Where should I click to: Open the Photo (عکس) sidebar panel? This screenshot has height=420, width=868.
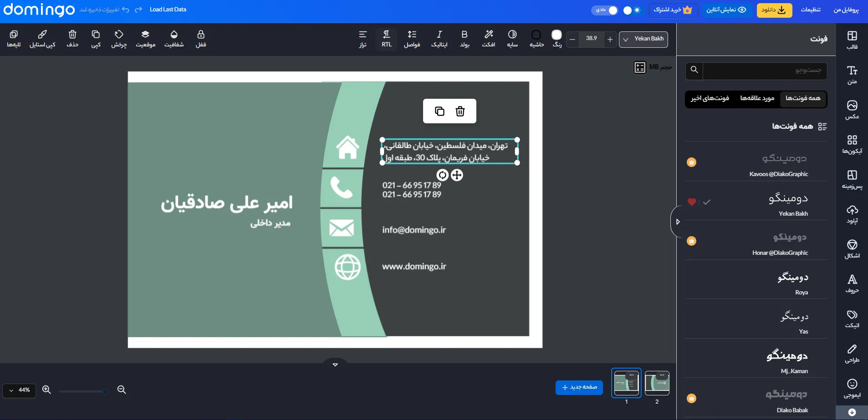coord(852,110)
